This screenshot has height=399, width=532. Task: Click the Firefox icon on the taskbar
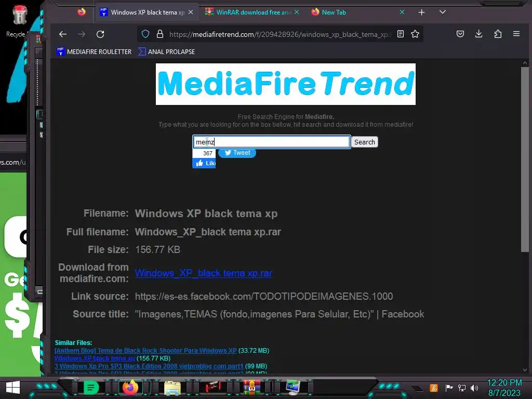tap(130, 388)
